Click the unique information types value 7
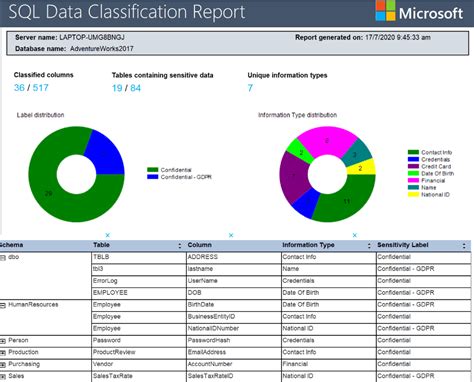474x382 pixels. pos(250,88)
